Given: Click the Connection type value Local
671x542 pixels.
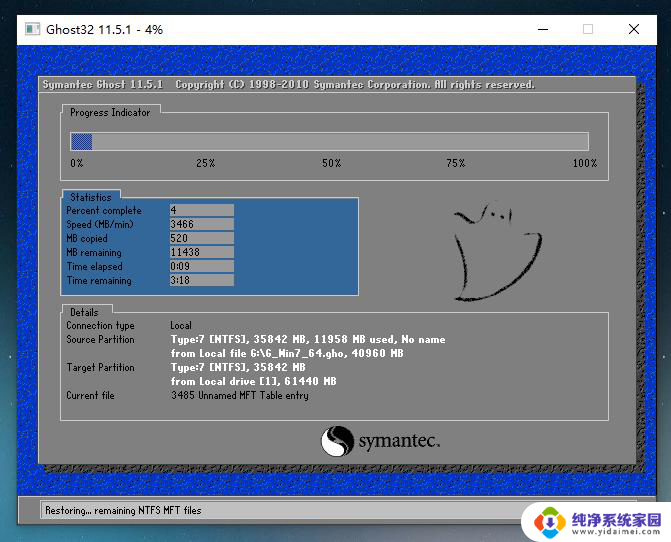Looking at the screenshot, I should (181, 326).
